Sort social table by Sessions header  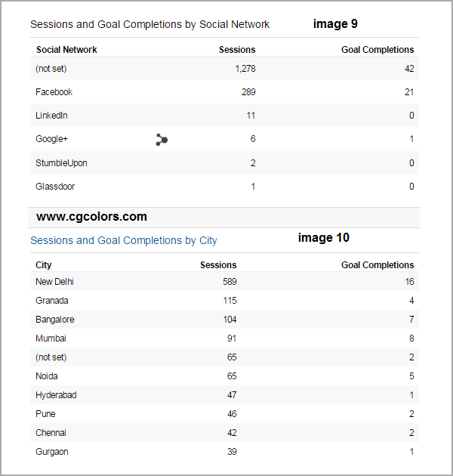pos(237,49)
